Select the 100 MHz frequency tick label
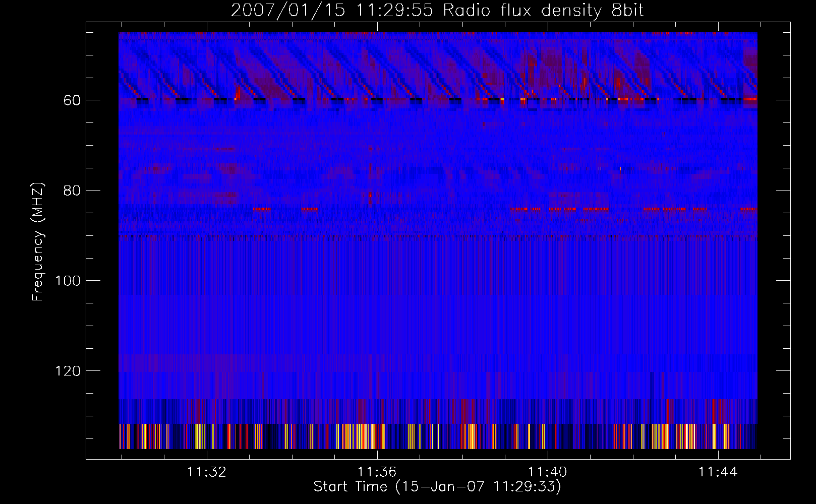This screenshot has height=504, width=816. [68, 281]
